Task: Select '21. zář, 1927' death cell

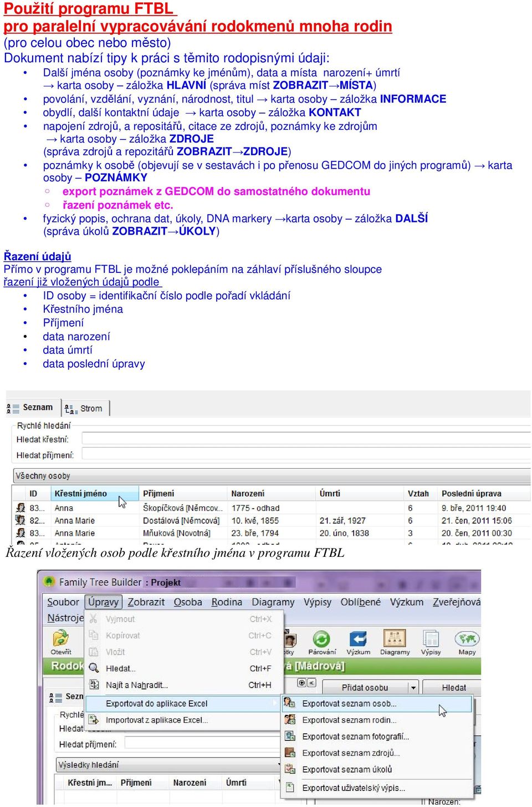Action: point(342,521)
